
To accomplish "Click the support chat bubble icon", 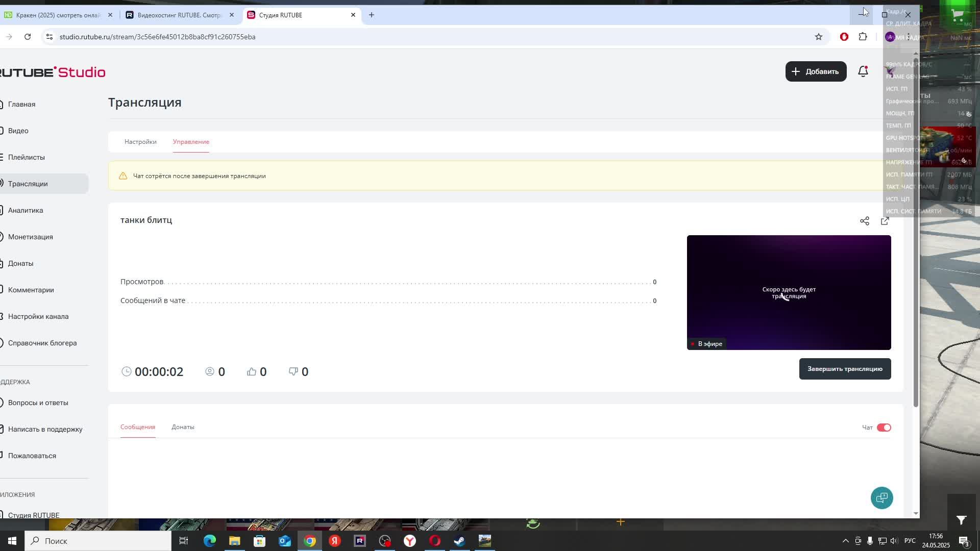I will click(881, 498).
